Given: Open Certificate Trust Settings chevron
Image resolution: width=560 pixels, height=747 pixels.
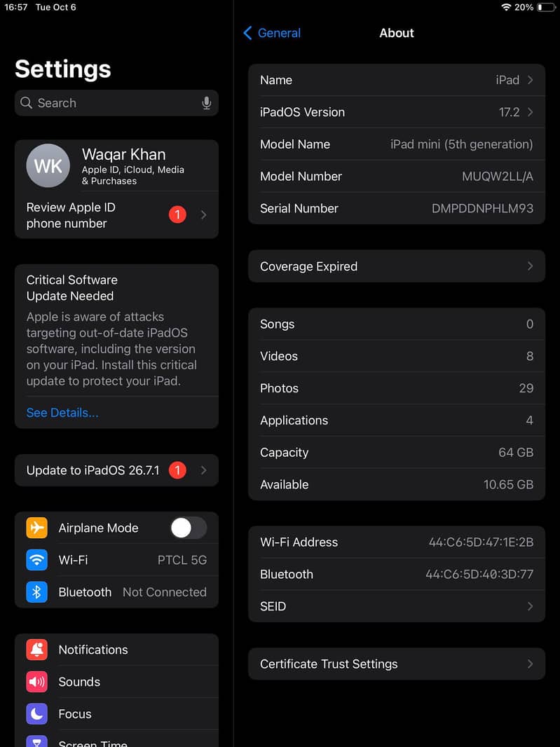Looking at the screenshot, I should 530,664.
